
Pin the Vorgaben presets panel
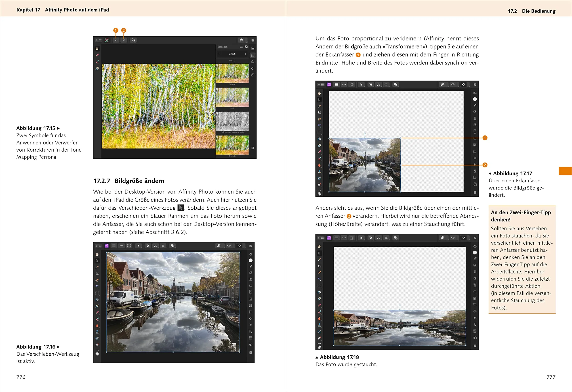246,47
